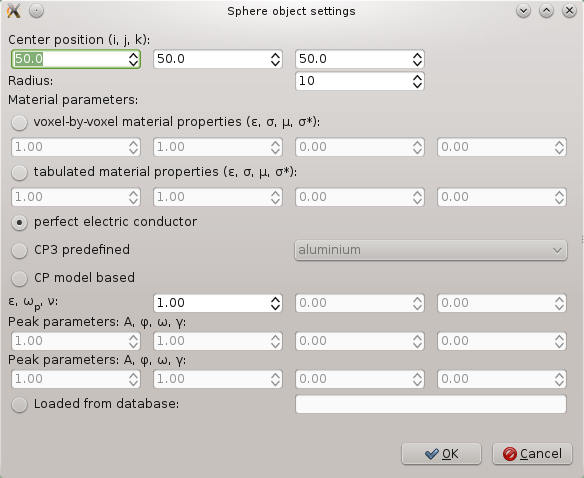Increase the first center position i value

click(133, 55)
